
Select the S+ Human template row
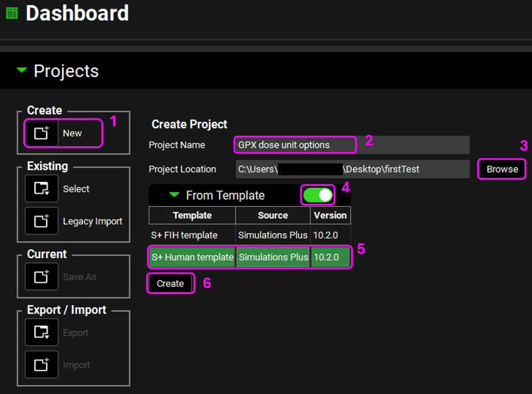(192, 257)
